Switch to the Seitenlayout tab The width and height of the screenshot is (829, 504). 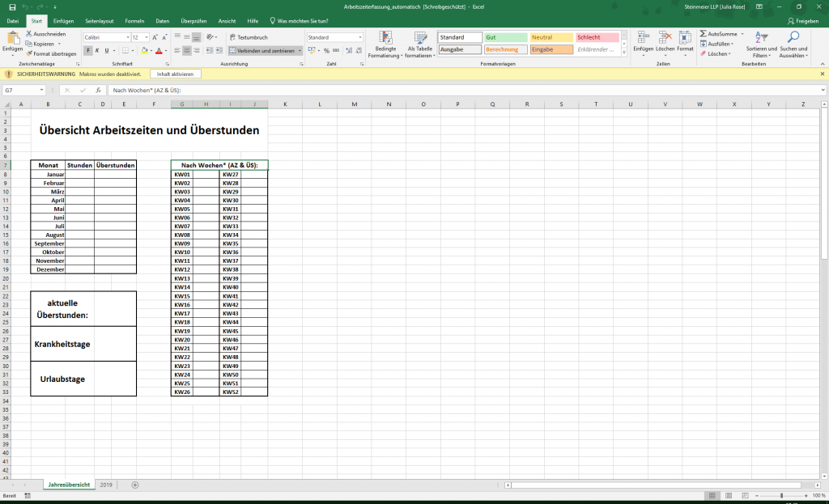tap(100, 21)
